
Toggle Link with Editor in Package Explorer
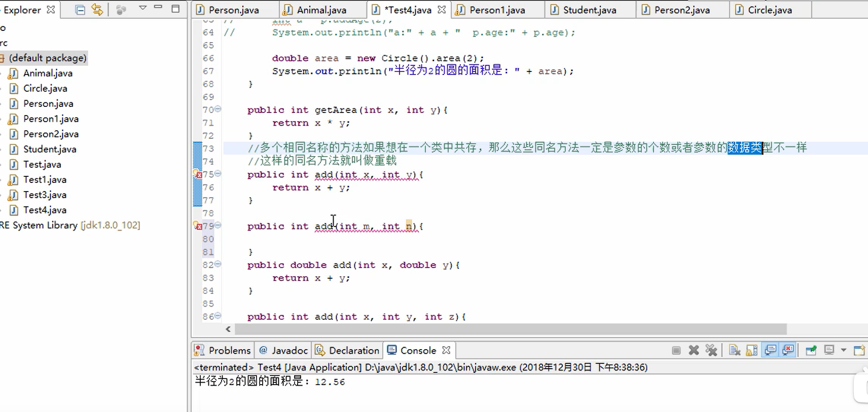(x=97, y=10)
